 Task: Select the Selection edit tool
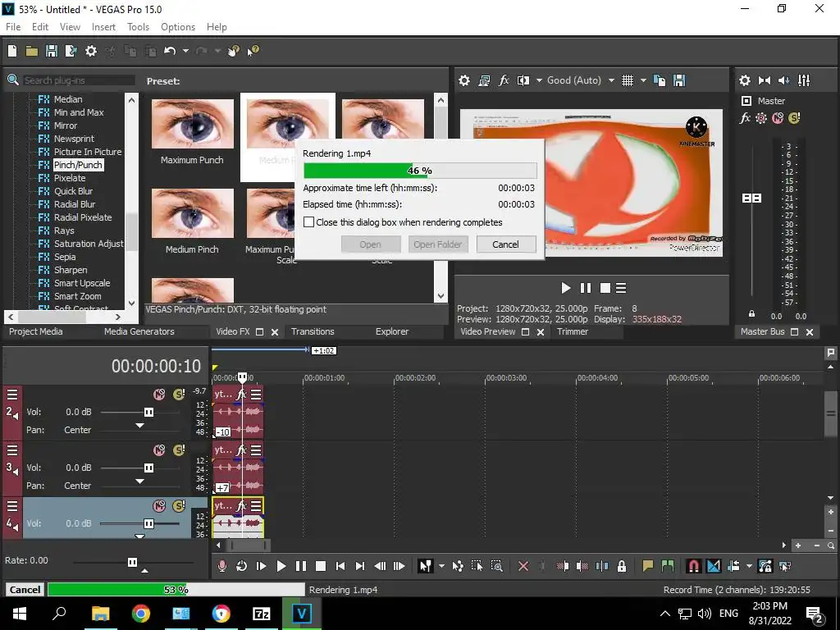[477, 566]
